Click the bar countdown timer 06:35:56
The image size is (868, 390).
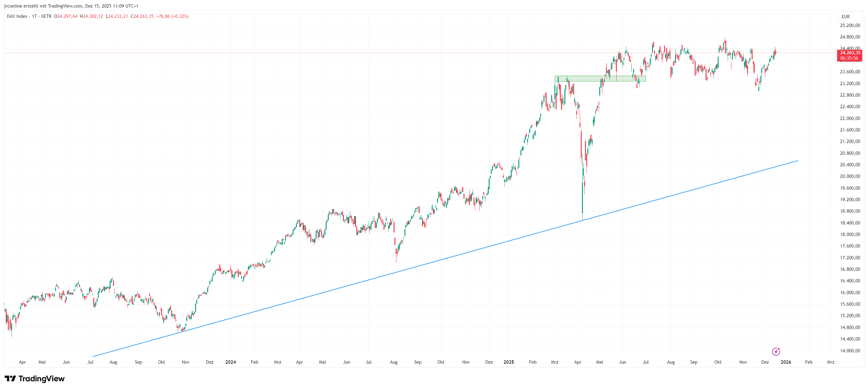(x=849, y=58)
